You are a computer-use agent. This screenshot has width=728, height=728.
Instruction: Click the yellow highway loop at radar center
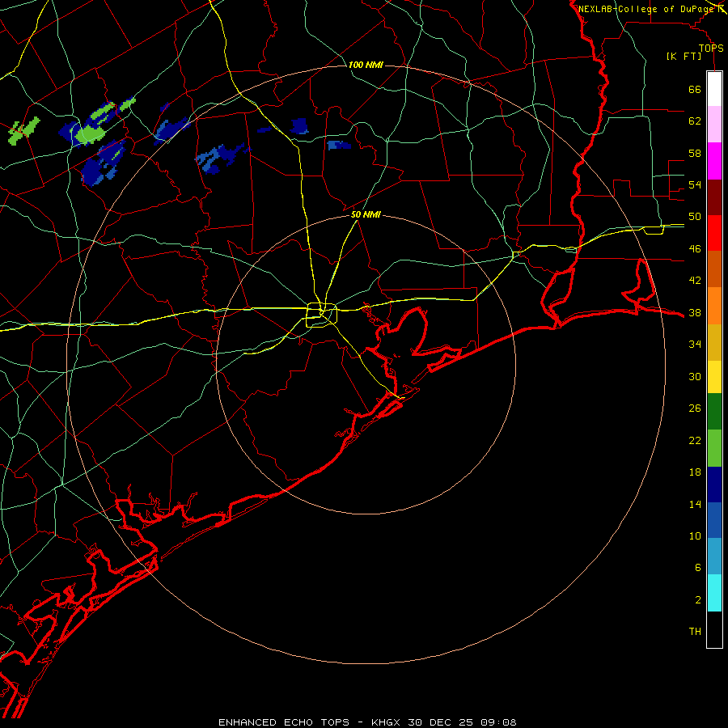(321, 315)
